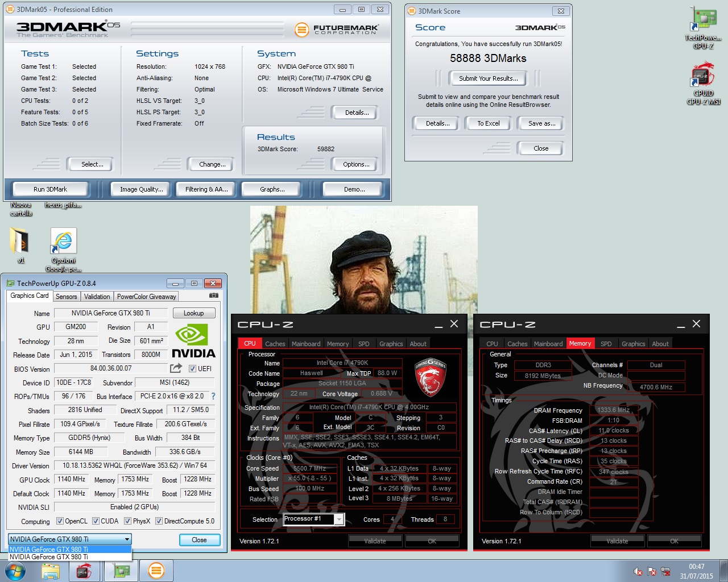Screen dimensions: 728x582
Task: Open About tab in CPU-Z Memory window
Action: click(x=660, y=343)
